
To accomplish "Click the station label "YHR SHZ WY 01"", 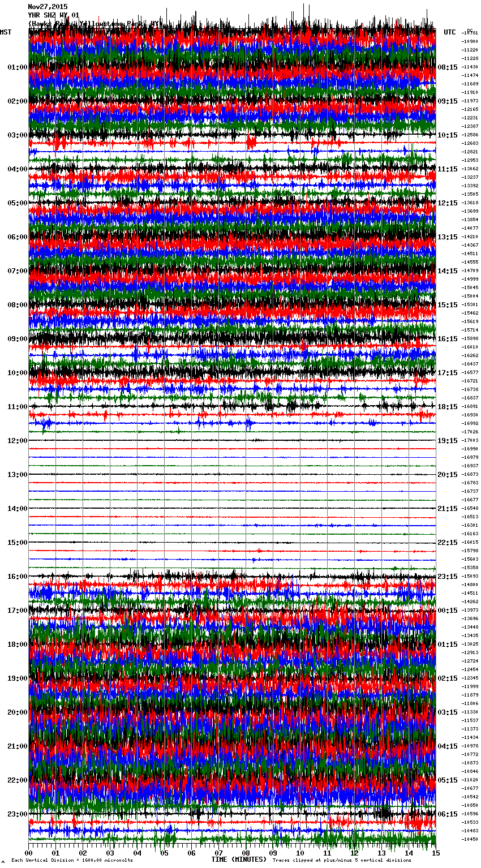I will (54, 15).
